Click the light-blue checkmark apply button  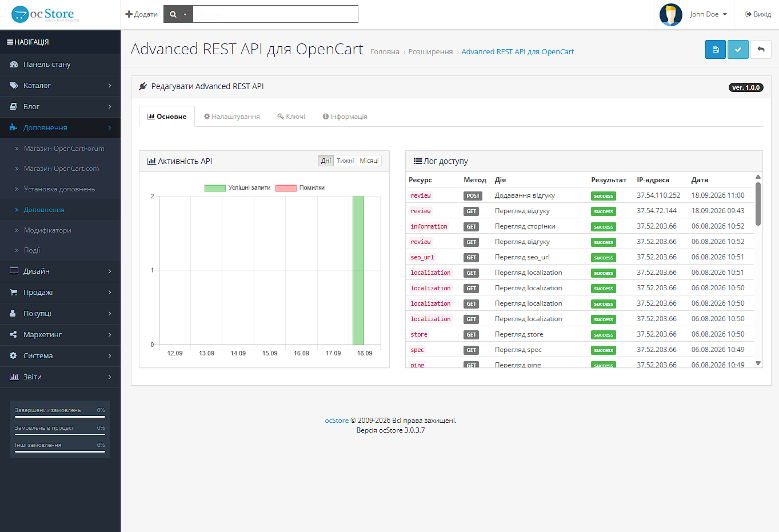point(738,50)
